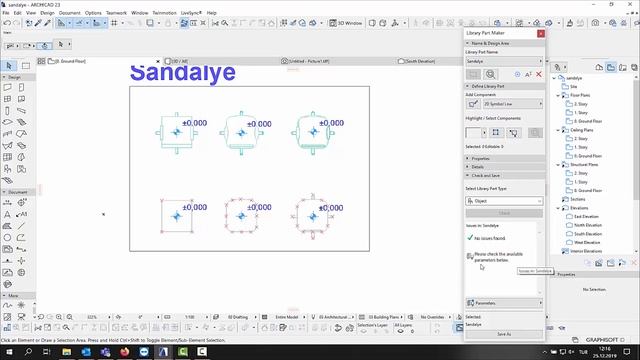Expand the Properties section in Library Part Maker

click(x=504, y=158)
